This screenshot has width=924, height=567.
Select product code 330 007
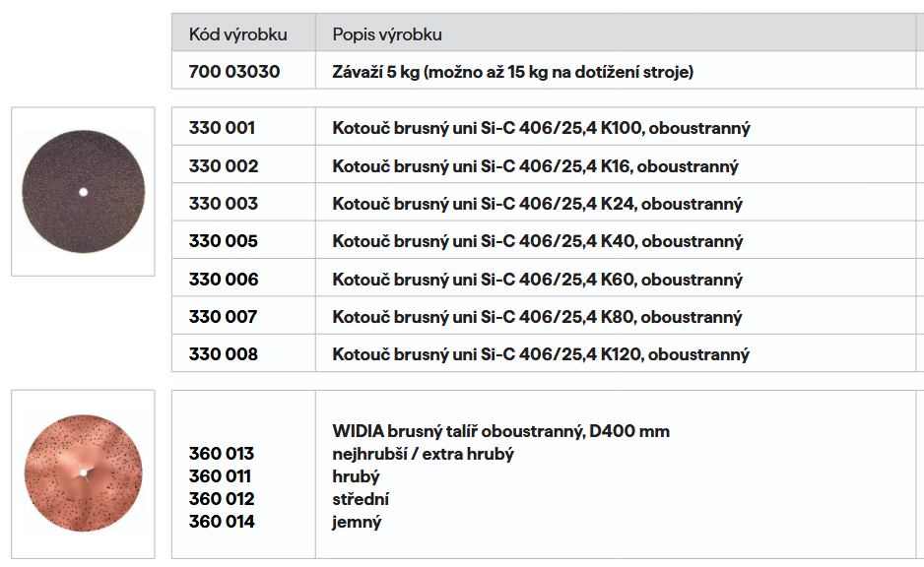pyautogui.click(x=224, y=317)
